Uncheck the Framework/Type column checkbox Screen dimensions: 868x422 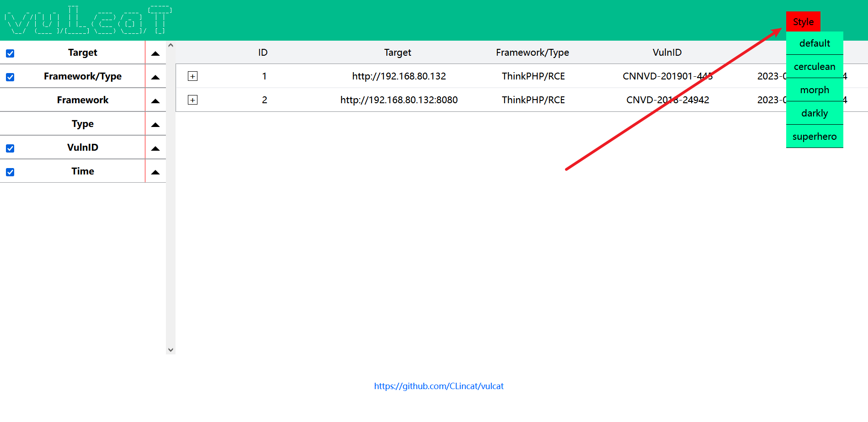(x=10, y=77)
